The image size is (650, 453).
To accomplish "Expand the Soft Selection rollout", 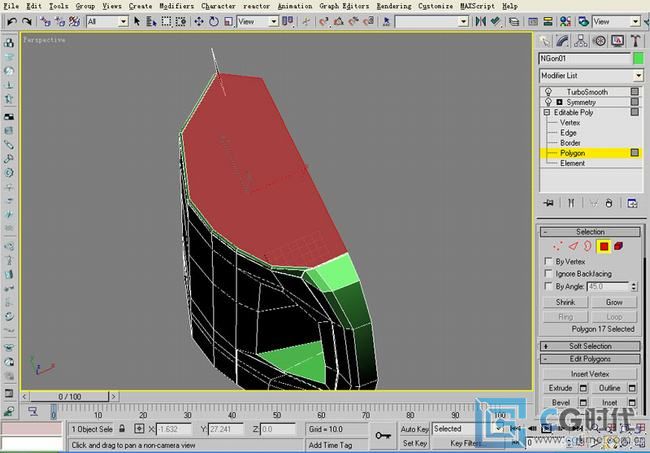I will click(x=590, y=346).
